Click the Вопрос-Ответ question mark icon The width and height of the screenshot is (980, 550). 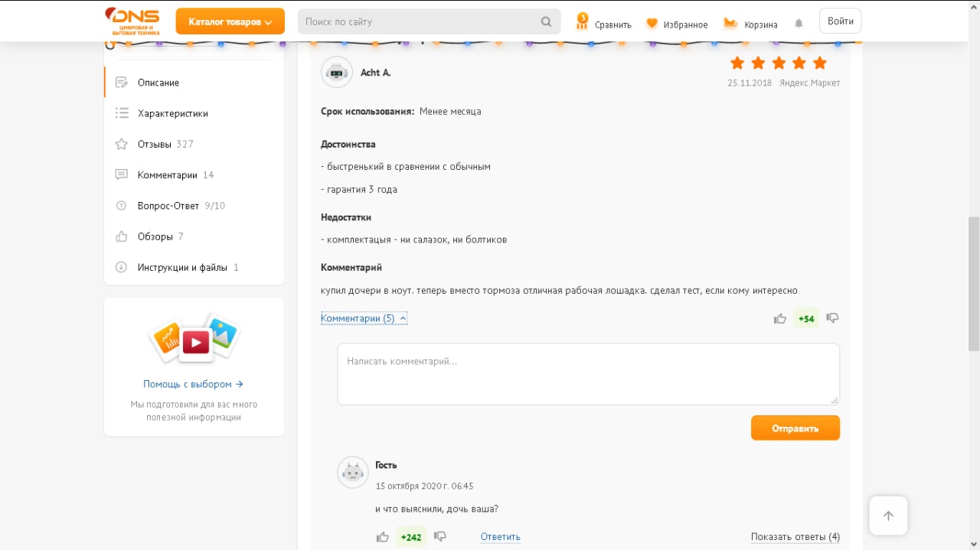[121, 206]
